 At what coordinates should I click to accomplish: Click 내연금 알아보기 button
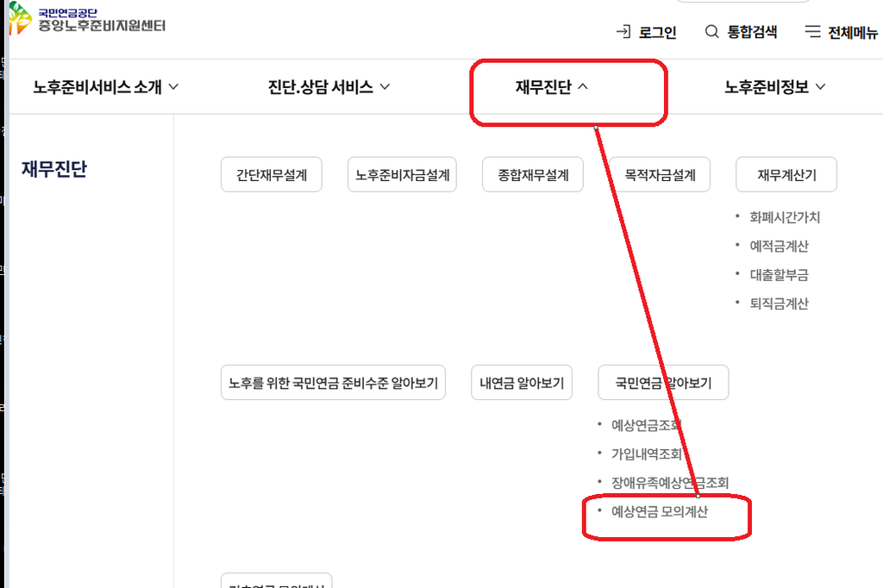pyautogui.click(x=522, y=383)
